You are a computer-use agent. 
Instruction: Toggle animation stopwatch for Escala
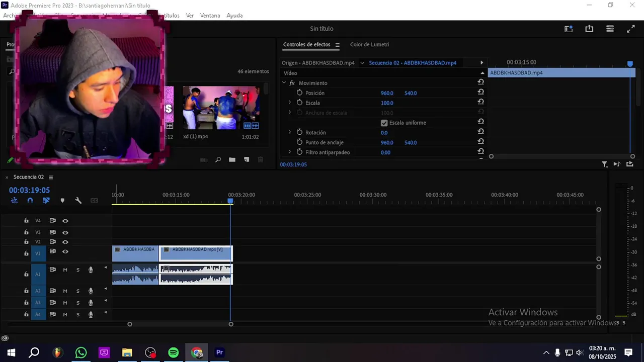click(x=300, y=103)
